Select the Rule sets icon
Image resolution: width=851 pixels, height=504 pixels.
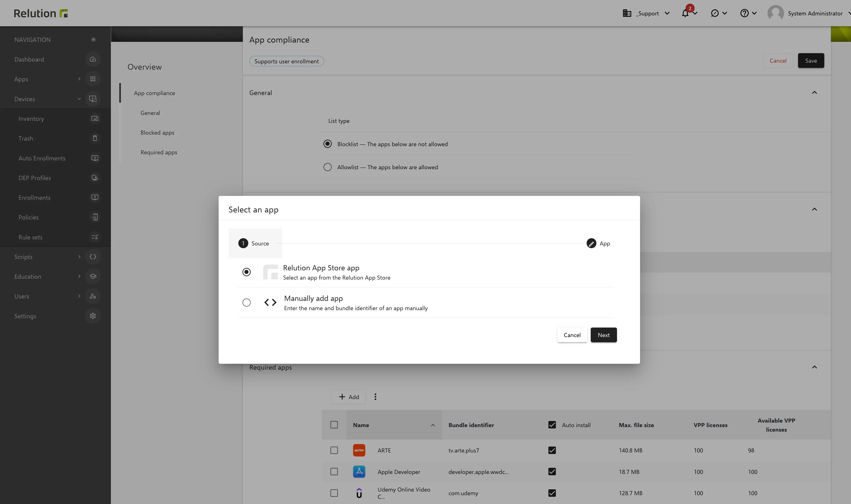(94, 237)
